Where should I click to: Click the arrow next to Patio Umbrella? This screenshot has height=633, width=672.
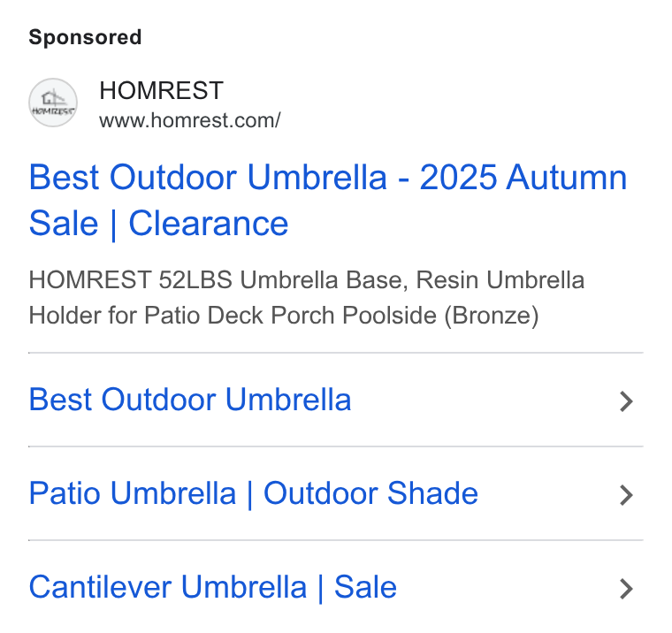pos(626,495)
